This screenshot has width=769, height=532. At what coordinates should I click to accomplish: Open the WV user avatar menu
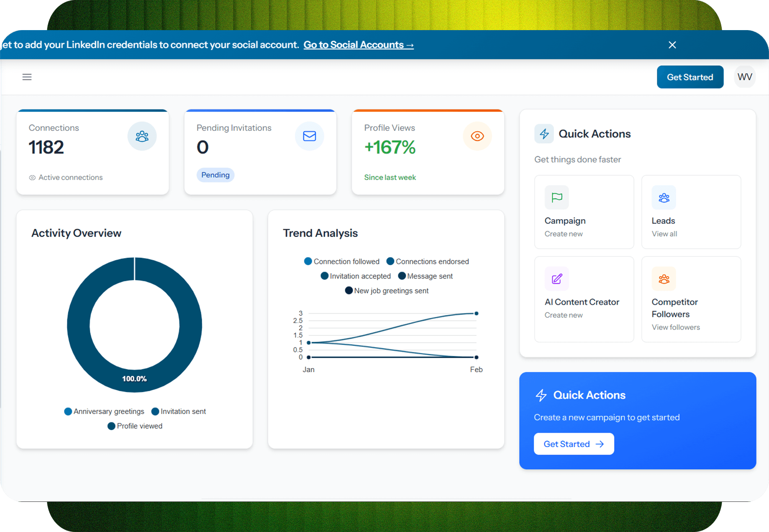click(x=744, y=77)
